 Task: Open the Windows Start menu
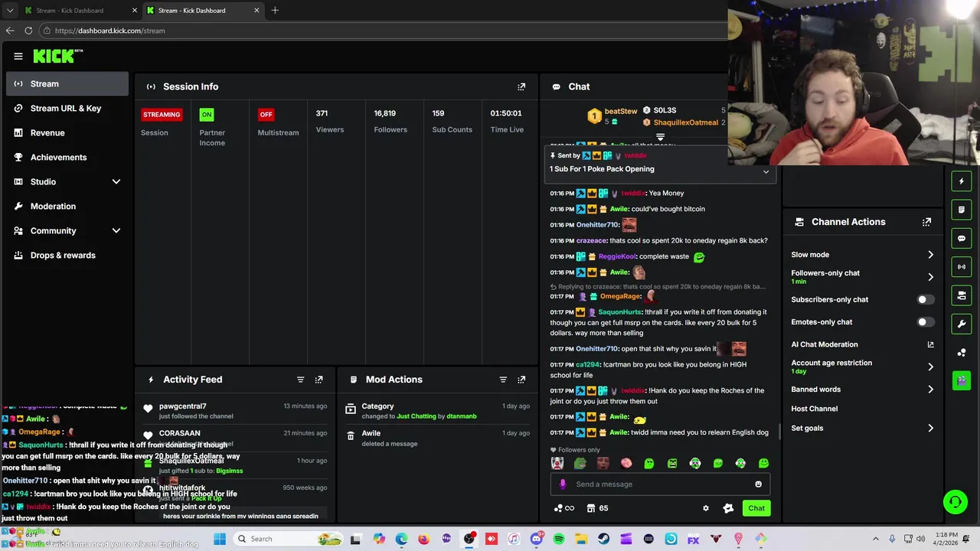tap(220, 539)
